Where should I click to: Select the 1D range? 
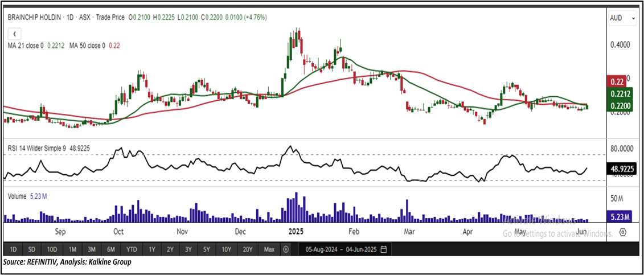tap(14, 249)
